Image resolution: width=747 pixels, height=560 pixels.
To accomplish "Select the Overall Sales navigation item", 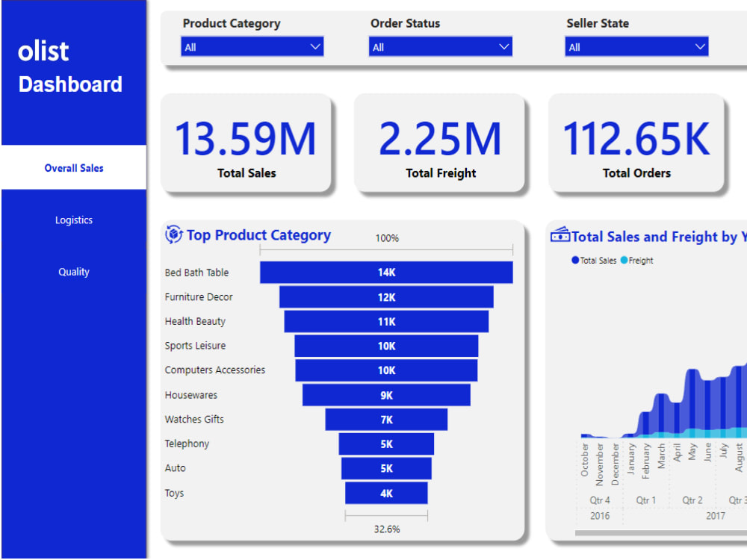I will point(73,167).
